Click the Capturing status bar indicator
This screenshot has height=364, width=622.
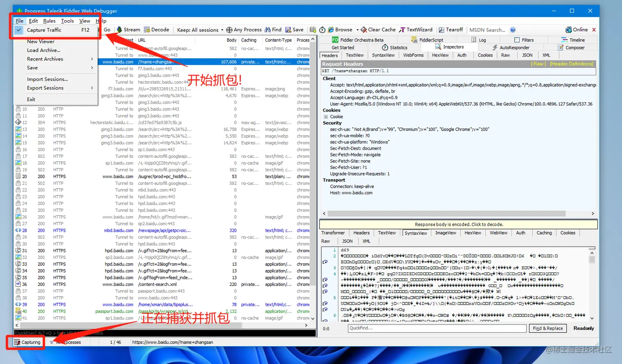[27, 342]
